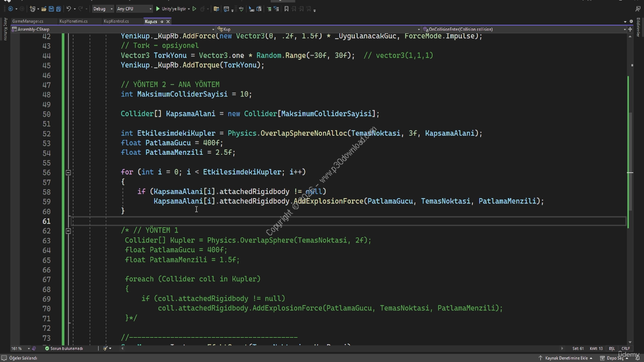Click the Depo Seç button
This screenshot has width=644, height=362.
[615, 358]
